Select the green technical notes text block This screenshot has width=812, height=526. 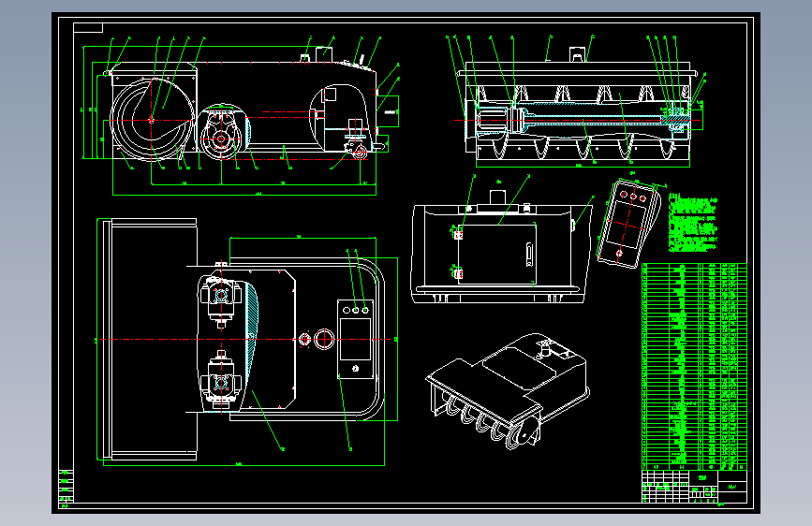pyautogui.click(x=693, y=223)
